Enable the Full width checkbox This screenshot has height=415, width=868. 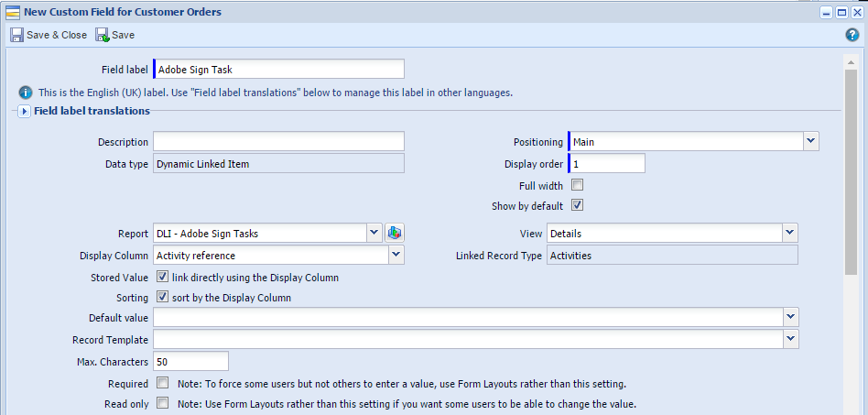coord(577,185)
